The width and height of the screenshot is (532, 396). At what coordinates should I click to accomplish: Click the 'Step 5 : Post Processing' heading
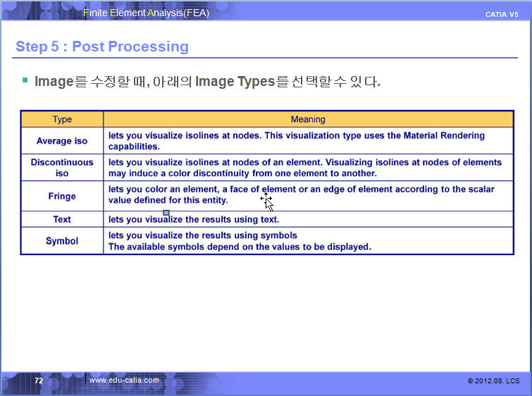click(102, 47)
